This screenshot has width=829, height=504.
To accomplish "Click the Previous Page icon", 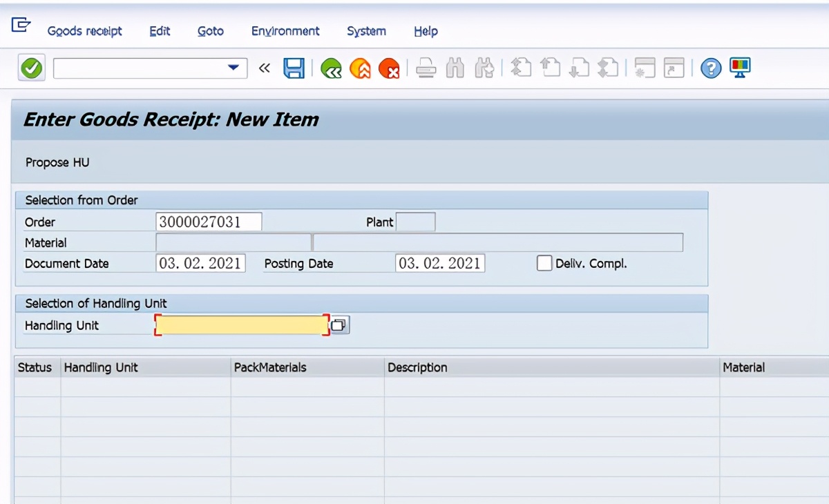I will pyautogui.click(x=550, y=68).
